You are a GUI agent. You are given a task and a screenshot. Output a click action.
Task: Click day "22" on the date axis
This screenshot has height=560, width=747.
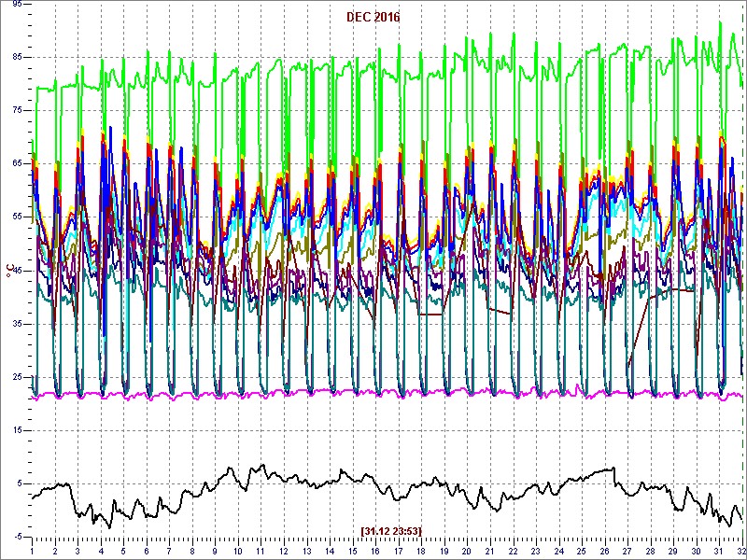512,551
